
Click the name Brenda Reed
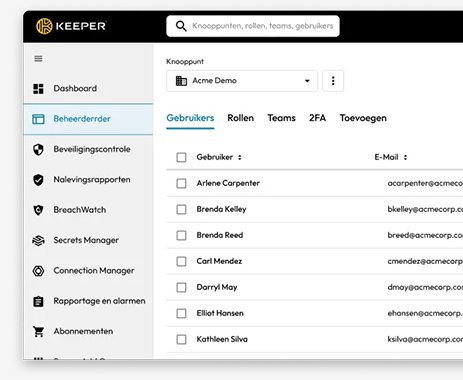pos(220,235)
